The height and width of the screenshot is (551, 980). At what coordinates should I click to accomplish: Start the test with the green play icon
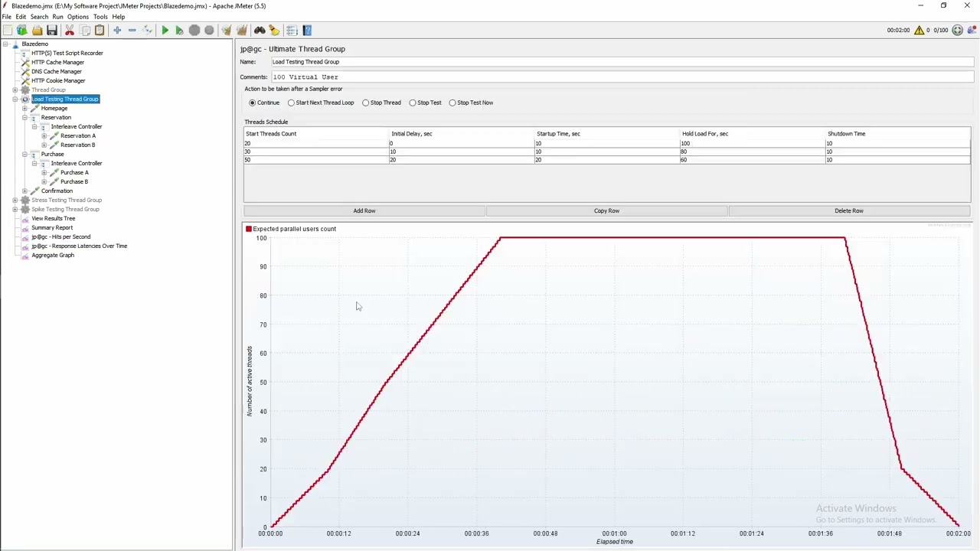(x=165, y=31)
